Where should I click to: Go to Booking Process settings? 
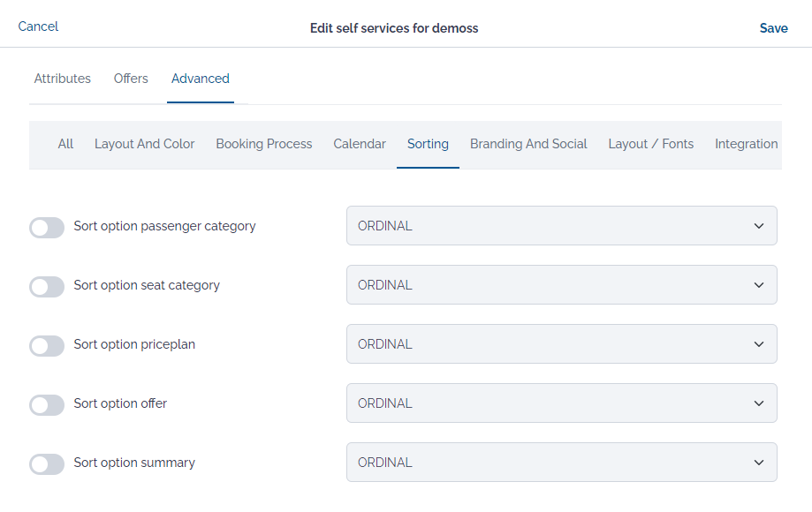point(264,144)
